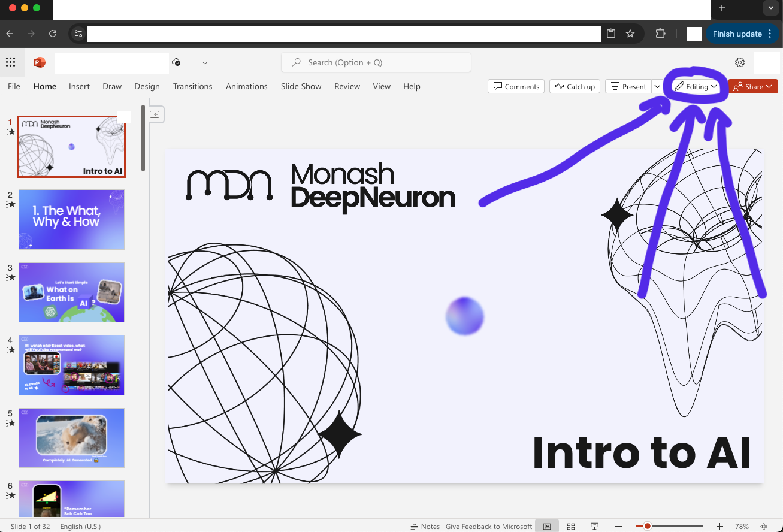
Task: Start slide show from status bar icon
Action: [594, 527]
